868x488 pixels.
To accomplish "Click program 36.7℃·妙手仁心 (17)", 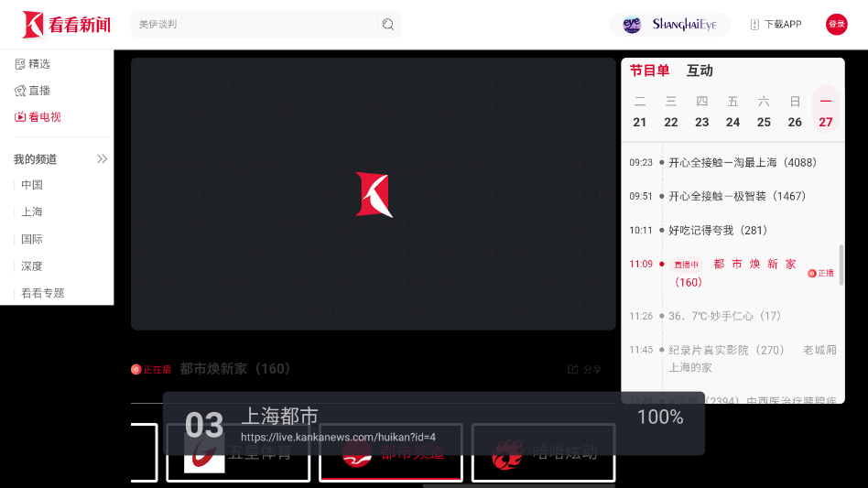I will tap(724, 316).
